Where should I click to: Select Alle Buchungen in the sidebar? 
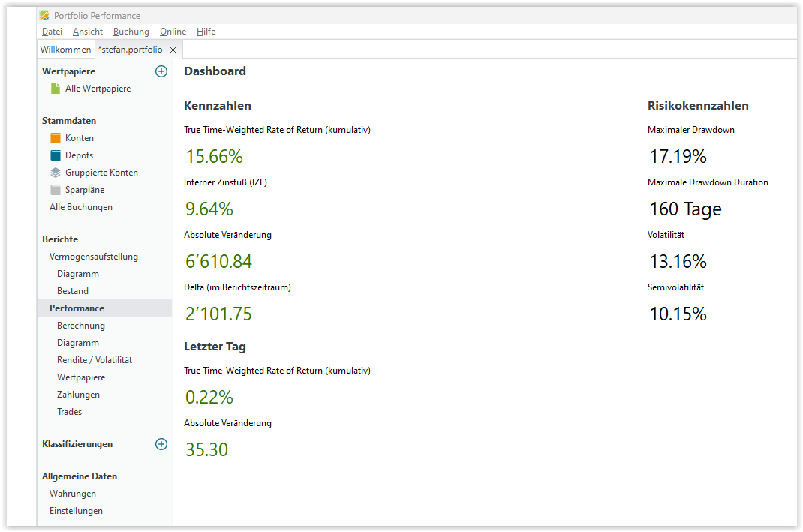[x=81, y=207]
